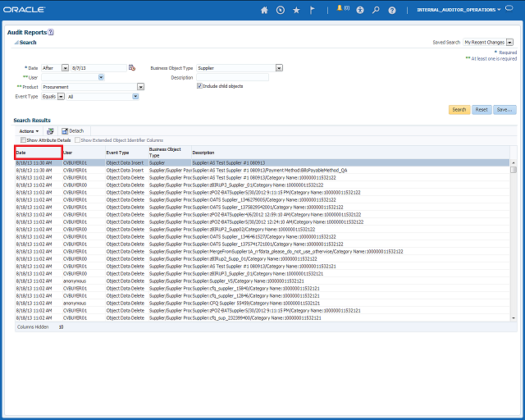The image size is (525, 420).
Task: Sort by User column header
Action: (84, 153)
